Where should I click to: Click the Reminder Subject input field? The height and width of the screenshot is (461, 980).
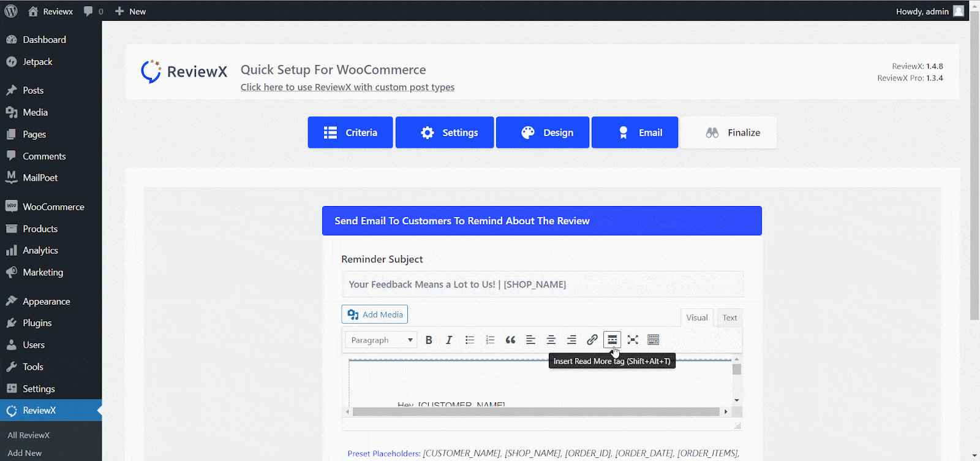542,284
